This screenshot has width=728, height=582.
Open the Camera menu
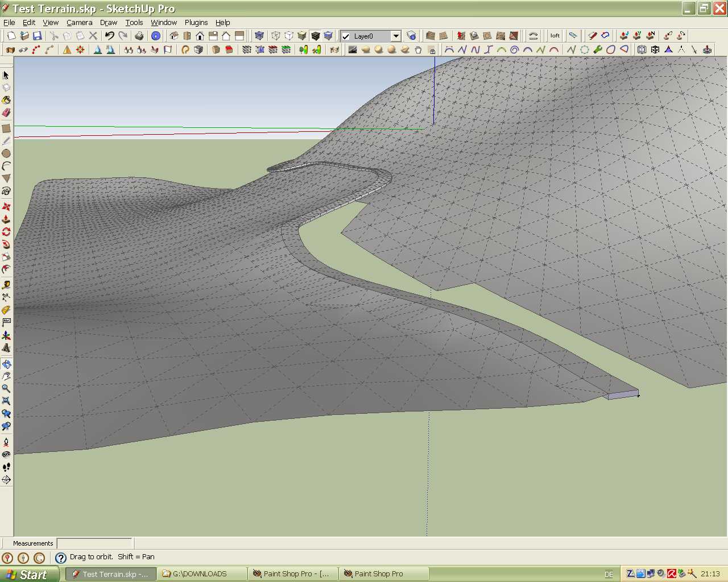(80, 22)
